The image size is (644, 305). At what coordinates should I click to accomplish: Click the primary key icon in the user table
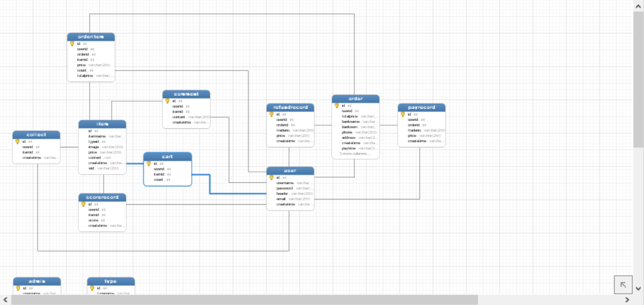[271, 177]
